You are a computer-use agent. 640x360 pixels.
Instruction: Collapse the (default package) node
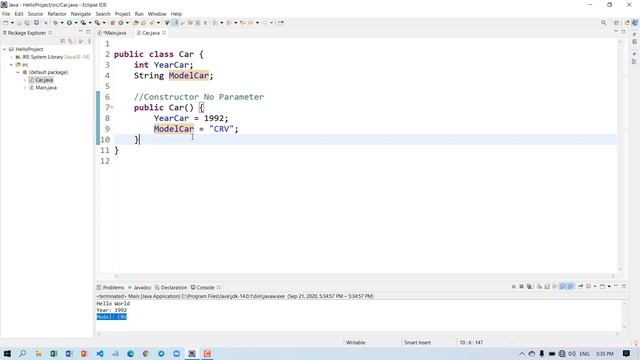pyautogui.click(x=18, y=72)
